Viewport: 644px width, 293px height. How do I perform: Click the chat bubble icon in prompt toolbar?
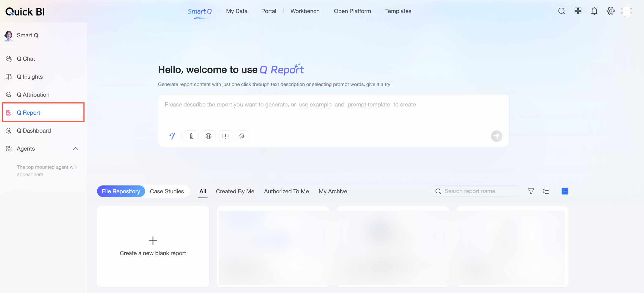[242, 136]
